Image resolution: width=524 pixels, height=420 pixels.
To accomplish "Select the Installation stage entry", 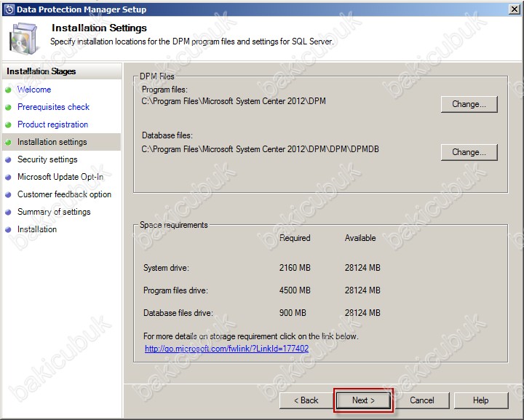I will tap(37, 229).
